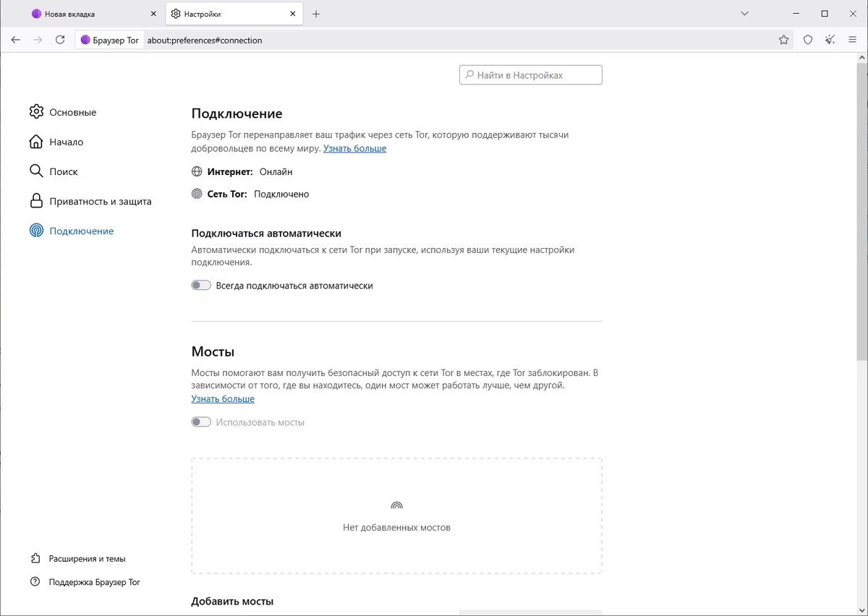This screenshot has width=868, height=616.
Task: Click the Подключено status text
Action: 281,194
